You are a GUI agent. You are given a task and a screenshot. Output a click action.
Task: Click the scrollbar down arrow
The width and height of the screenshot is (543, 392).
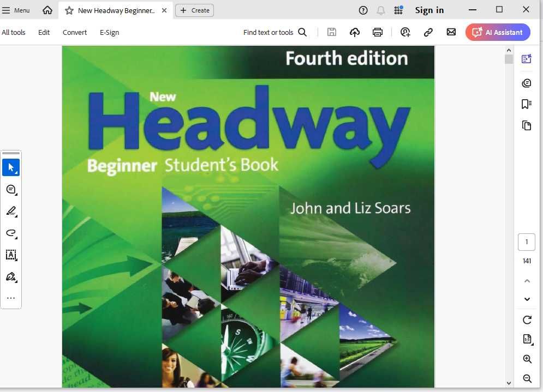tap(509, 383)
